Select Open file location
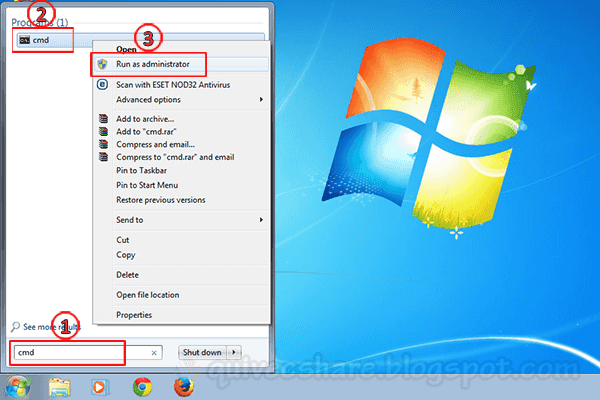The width and height of the screenshot is (600, 400). (148, 295)
